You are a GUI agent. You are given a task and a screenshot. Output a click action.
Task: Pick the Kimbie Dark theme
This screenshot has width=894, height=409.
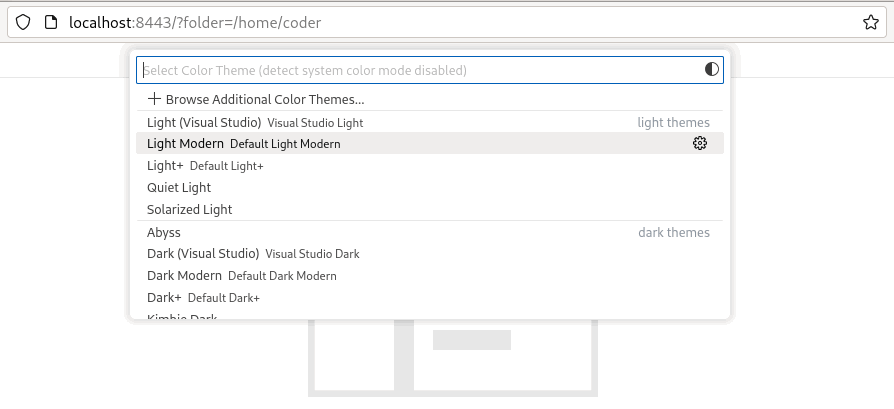click(182, 317)
